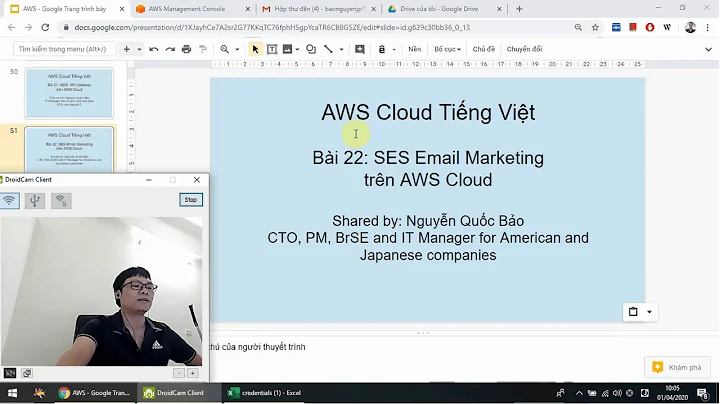Open the line type dropdown arrow
The width and height of the screenshot is (720, 404).
[341, 49]
